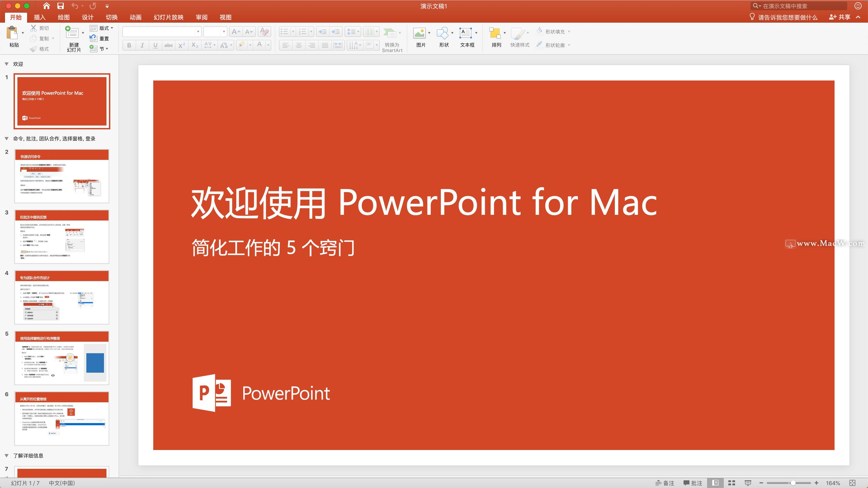
Task: Toggle italic formatting
Action: point(142,45)
